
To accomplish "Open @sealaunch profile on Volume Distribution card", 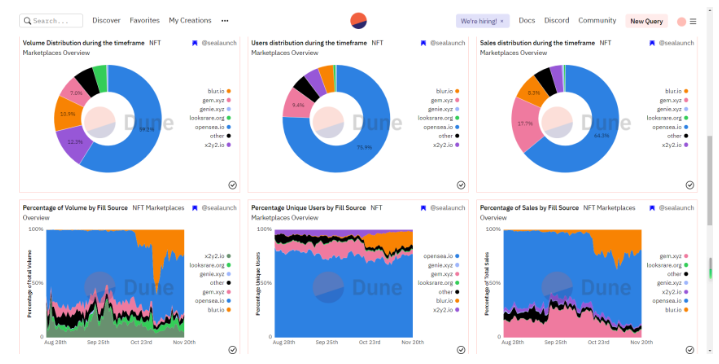I will (219, 43).
